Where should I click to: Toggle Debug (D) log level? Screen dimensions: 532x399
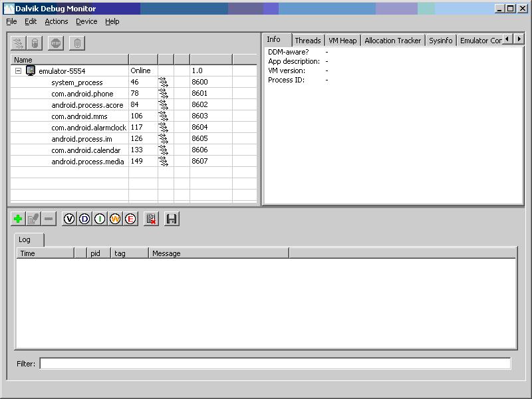tap(84, 219)
